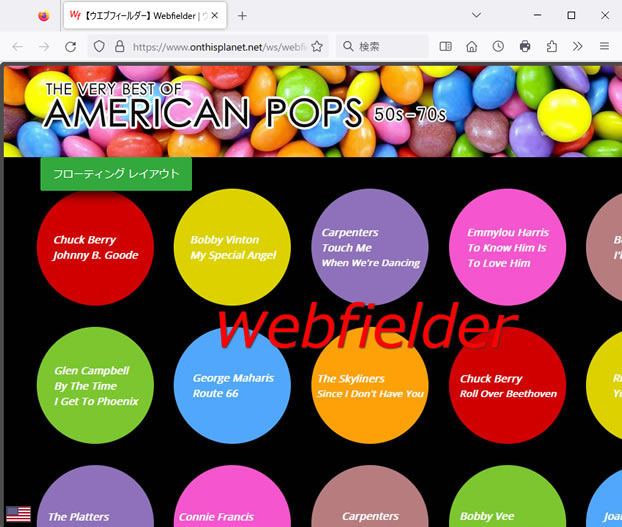This screenshot has width=622, height=527.
Task: Click the green フローティング レイアウト button
Action: point(116,174)
